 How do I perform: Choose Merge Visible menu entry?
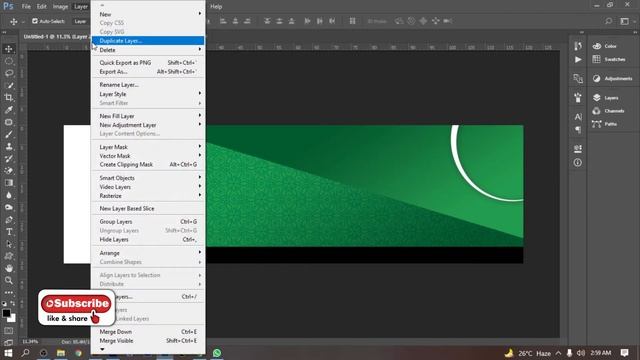148,341
